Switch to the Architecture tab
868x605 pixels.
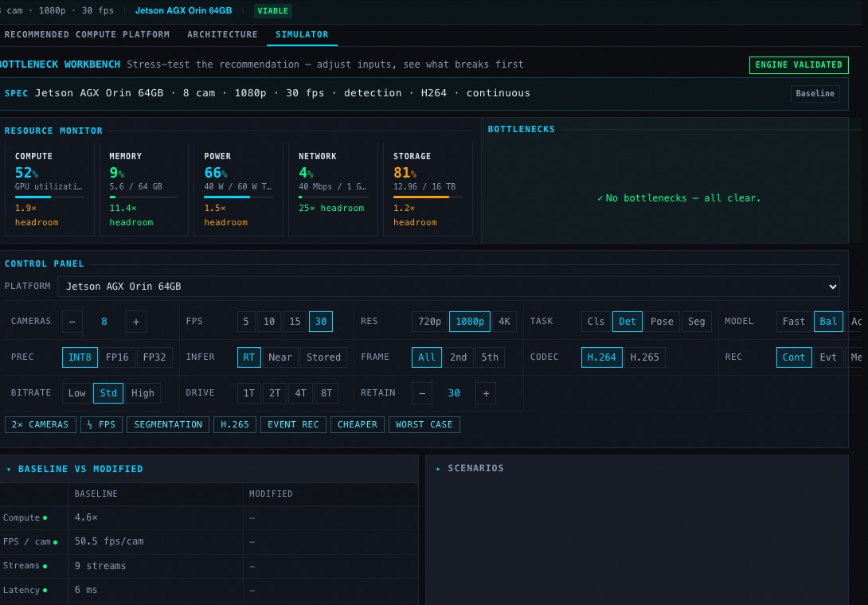tap(222, 34)
